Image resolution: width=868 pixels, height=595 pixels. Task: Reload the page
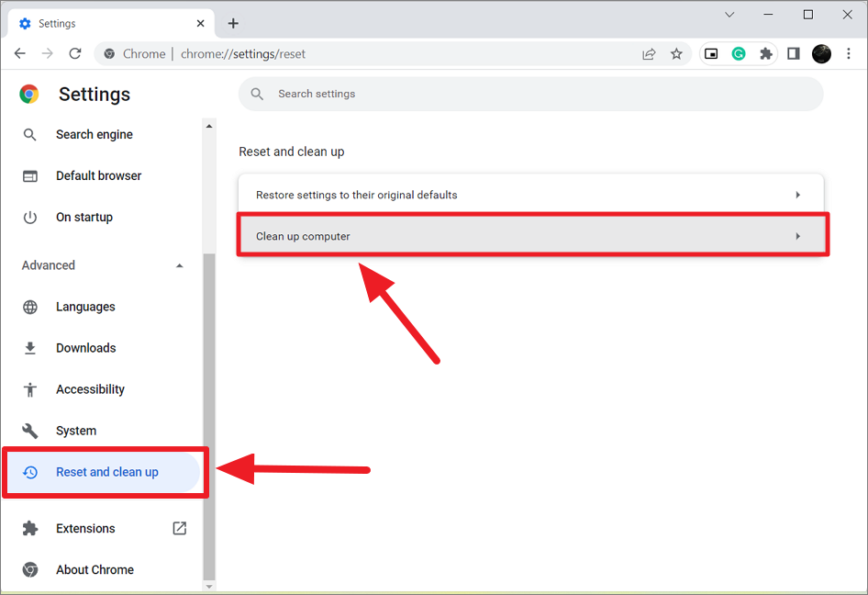75,54
